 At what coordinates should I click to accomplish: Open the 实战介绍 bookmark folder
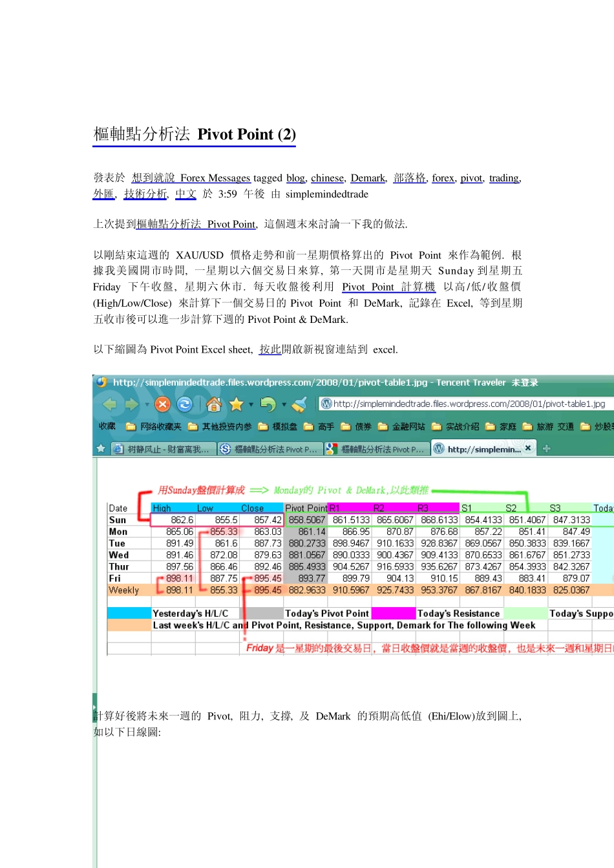tap(455, 427)
